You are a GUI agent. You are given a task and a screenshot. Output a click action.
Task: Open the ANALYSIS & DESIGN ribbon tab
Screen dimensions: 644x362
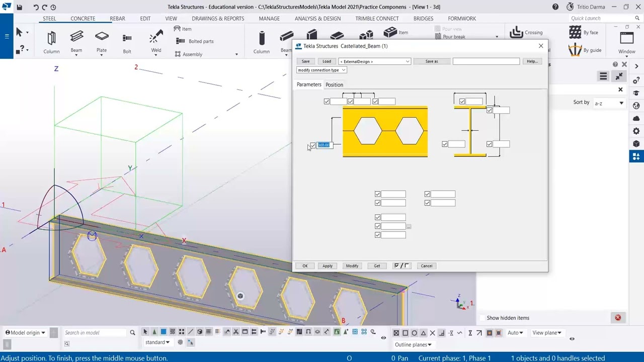tap(317, 19)
